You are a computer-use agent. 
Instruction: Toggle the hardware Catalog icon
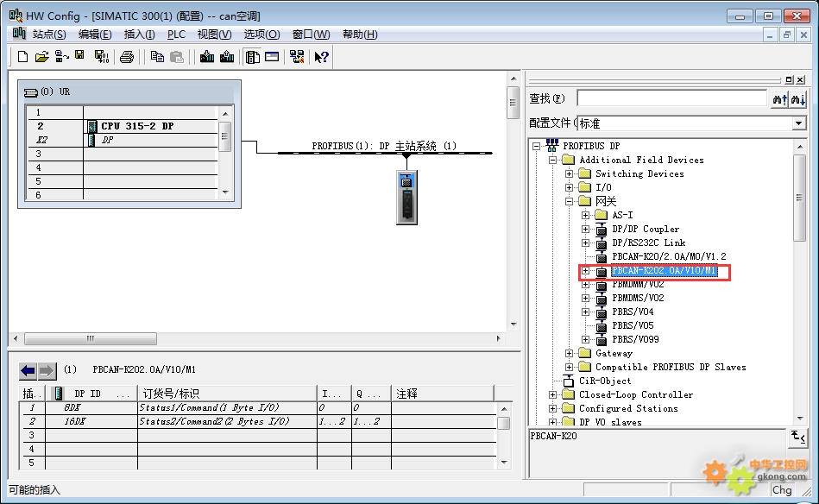click(x=253, y=57)
